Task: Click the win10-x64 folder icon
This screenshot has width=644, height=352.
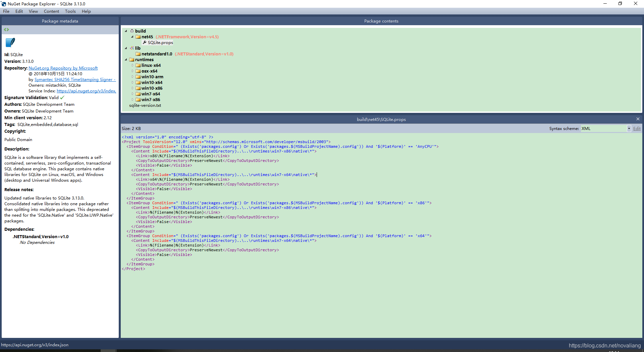Action: coord(138,82)
